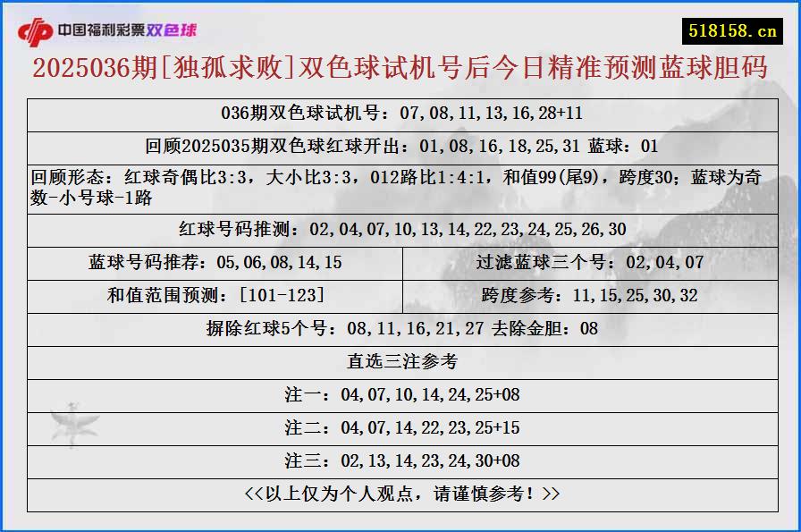Click 注一 prediction row 04,07,10,14,24,25+08
Image resolution: width=801 pixels, height=532 pixels.
[400, 395]
